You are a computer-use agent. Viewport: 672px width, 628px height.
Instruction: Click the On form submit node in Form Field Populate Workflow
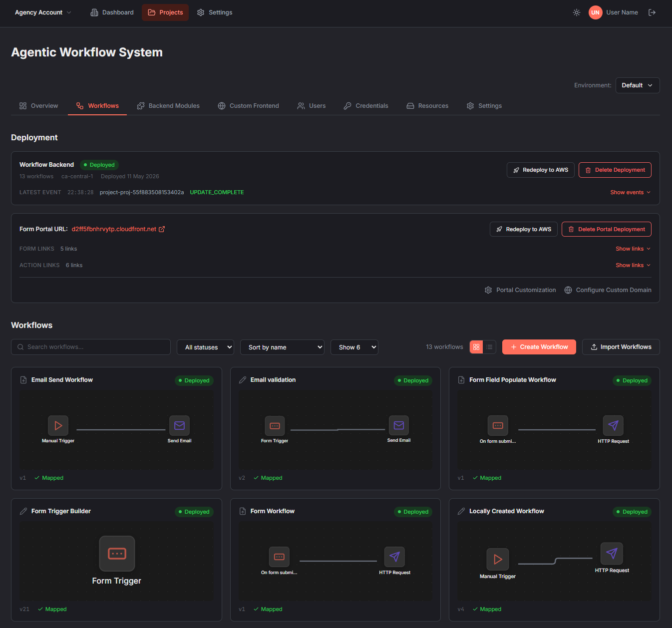[498, 425]
